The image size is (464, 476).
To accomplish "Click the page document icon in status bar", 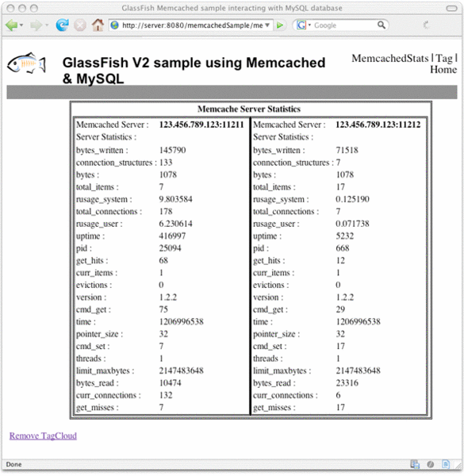I will [446, 464].
